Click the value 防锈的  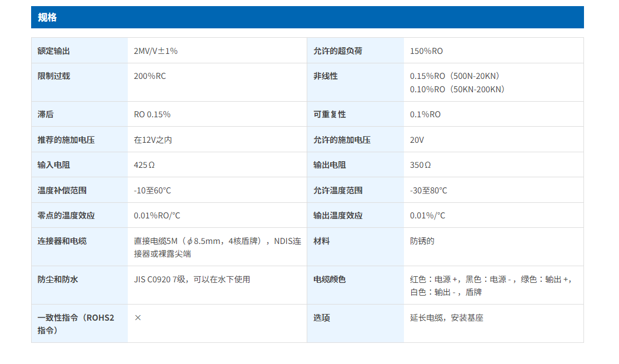(422, 241)
